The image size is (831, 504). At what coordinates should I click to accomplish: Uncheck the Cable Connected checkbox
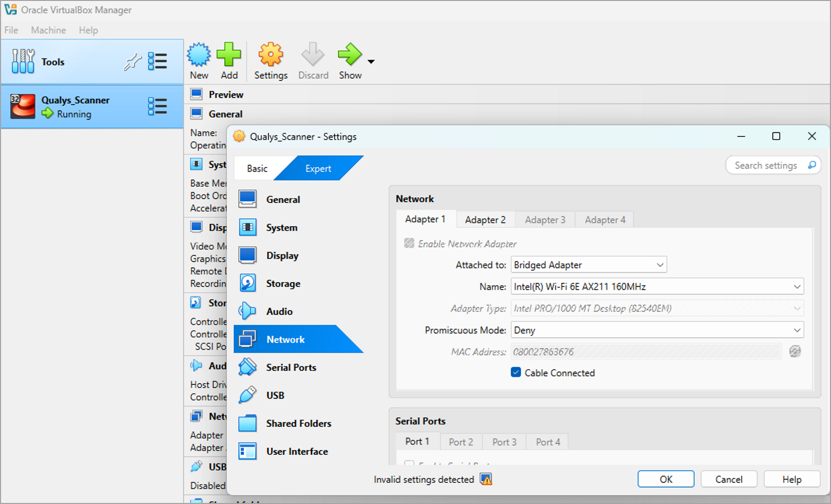(x=516, y=372)
